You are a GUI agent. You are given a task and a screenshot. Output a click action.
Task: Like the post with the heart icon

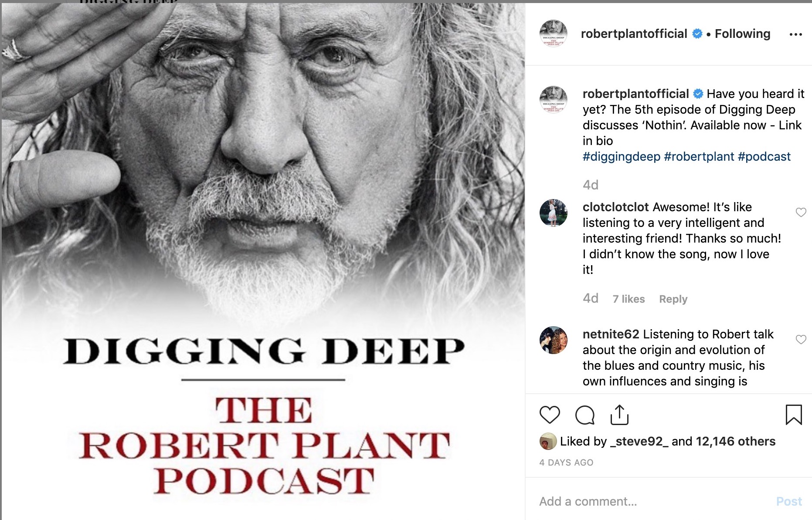point(550,415)
